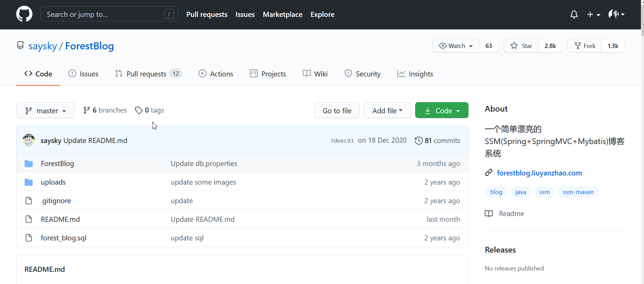Viewport: 644px width, 284px height.
Task: Click the slash shortcut key icon in the search box
Action: click(x=169, y=14)
